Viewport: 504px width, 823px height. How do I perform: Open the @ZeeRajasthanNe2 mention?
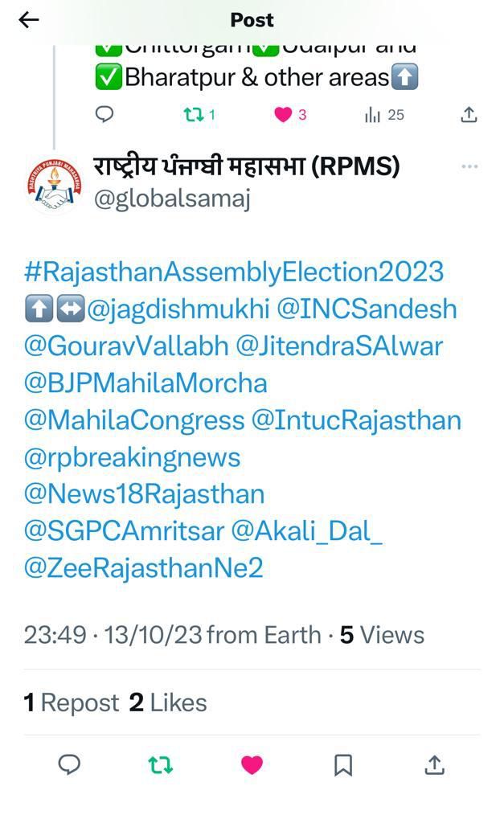[143, 567]
